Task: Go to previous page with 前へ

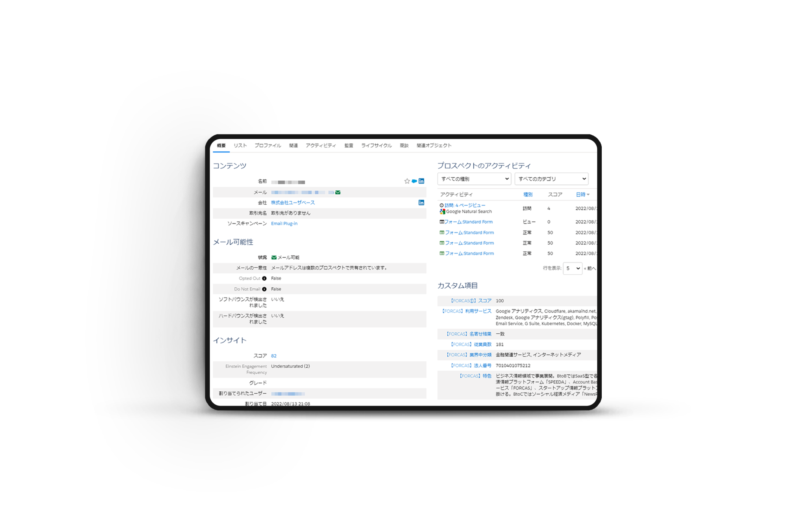Action: tap(590, 268)
